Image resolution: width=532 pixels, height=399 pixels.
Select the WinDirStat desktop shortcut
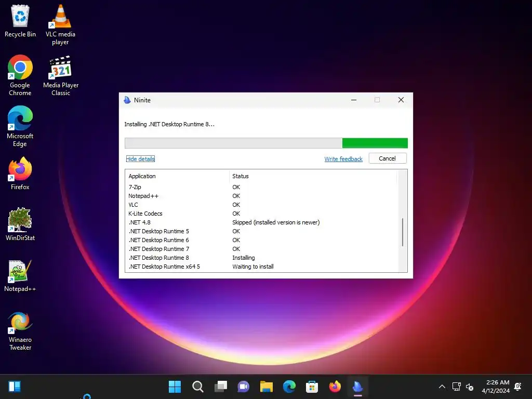pyautogui.click(x=20, y=224)
